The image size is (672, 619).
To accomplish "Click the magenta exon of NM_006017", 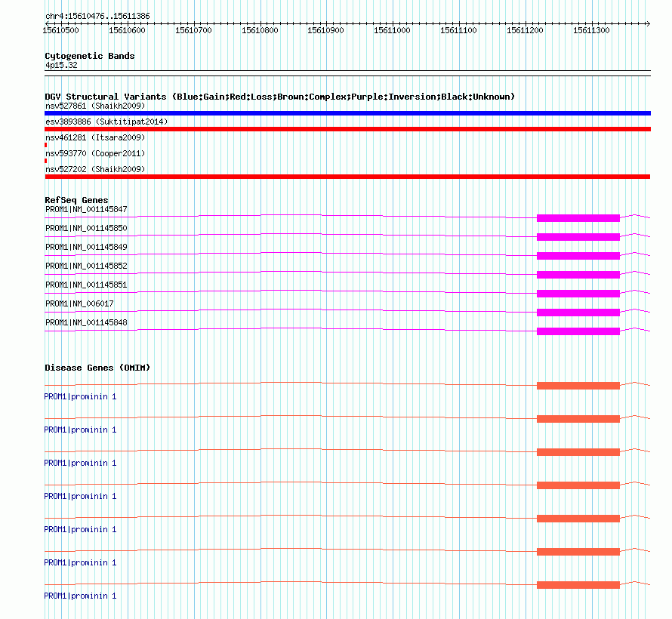I will click(578, 313).
